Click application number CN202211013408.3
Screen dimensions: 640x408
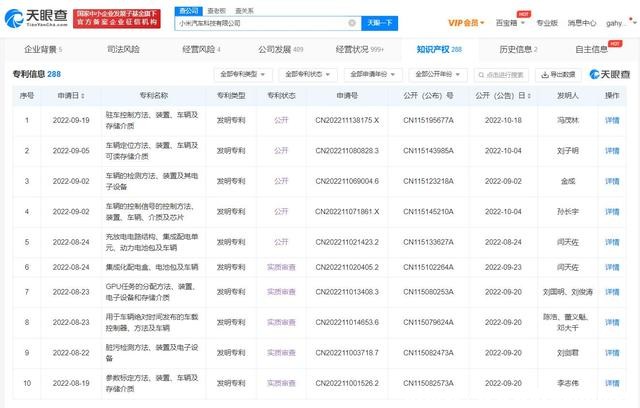tap(347, 292)
